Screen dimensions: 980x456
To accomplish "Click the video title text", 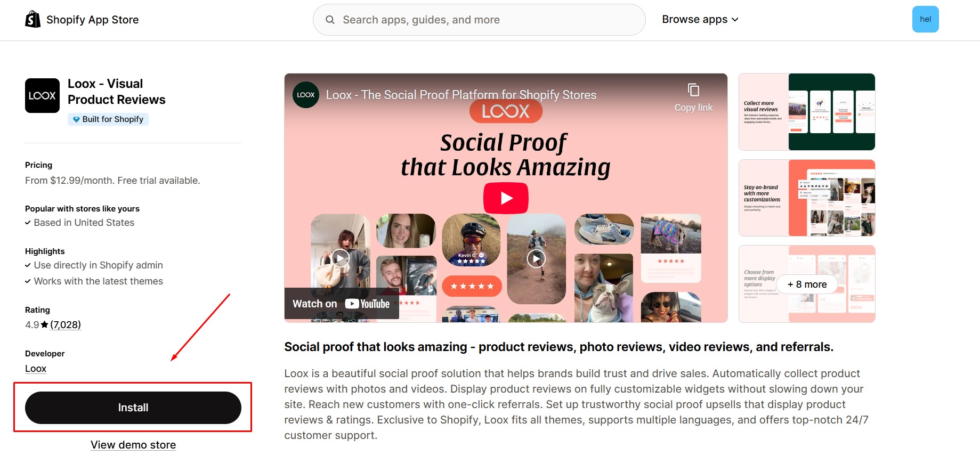I will click(461, 95).
